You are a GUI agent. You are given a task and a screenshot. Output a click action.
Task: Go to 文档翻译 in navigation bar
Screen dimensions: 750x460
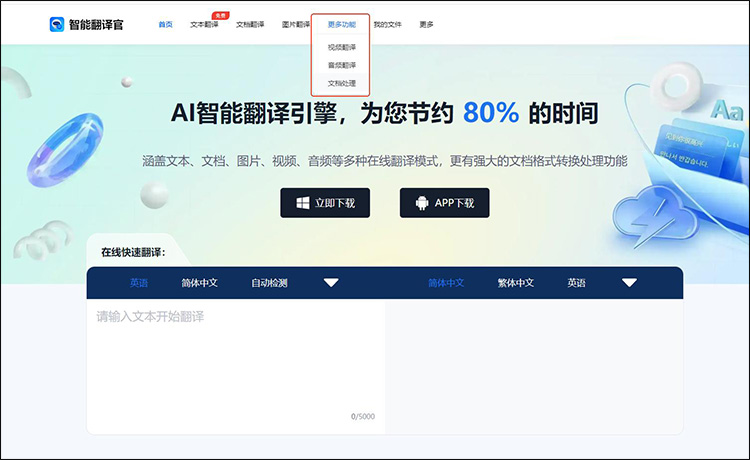(250, 24)
